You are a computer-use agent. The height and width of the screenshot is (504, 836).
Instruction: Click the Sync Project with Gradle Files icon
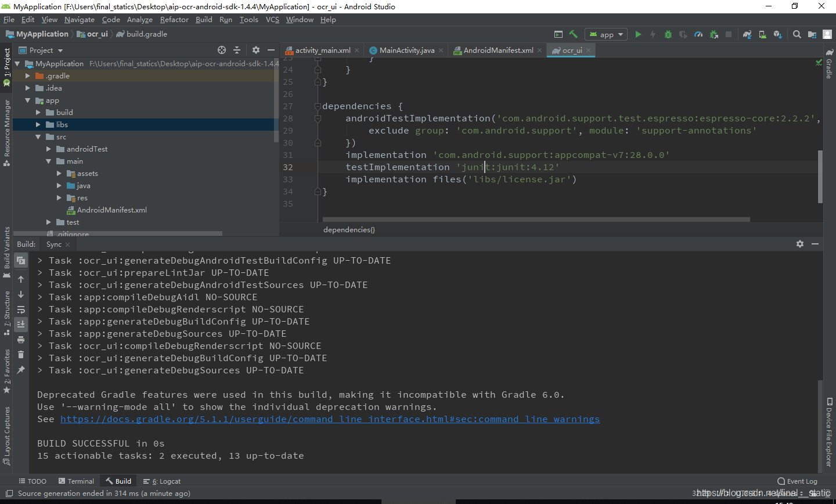[x=747, y=34]
